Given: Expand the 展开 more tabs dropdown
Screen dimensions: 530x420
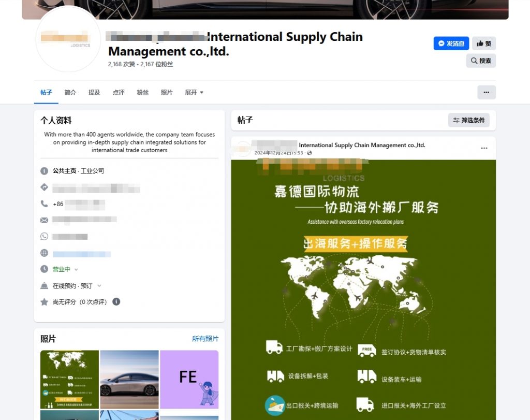Looking at the screenshot, I should click(x=194, y=92).
